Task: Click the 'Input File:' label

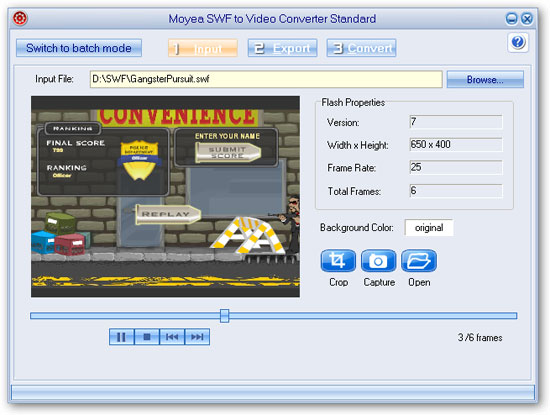Action: coord(54,79)
